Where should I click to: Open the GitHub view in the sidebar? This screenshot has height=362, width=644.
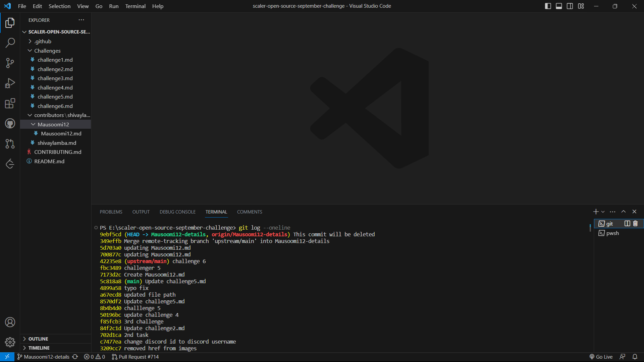10,123
